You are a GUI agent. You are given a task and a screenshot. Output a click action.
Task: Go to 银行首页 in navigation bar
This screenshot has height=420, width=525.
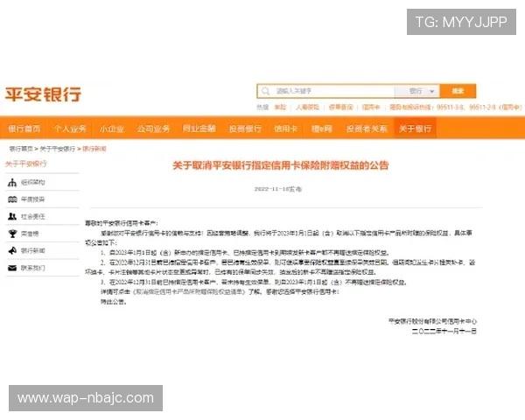[x=24, y=129]
